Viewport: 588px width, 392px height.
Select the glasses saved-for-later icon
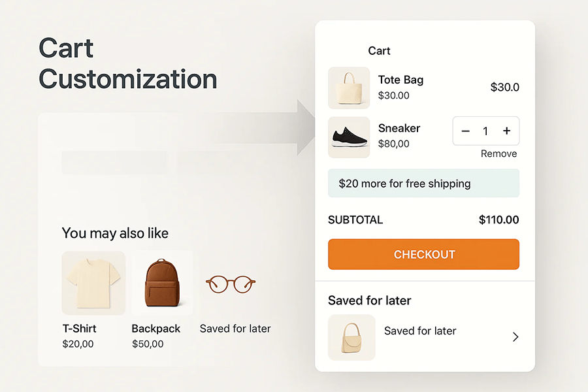click(x=230, y=284)
